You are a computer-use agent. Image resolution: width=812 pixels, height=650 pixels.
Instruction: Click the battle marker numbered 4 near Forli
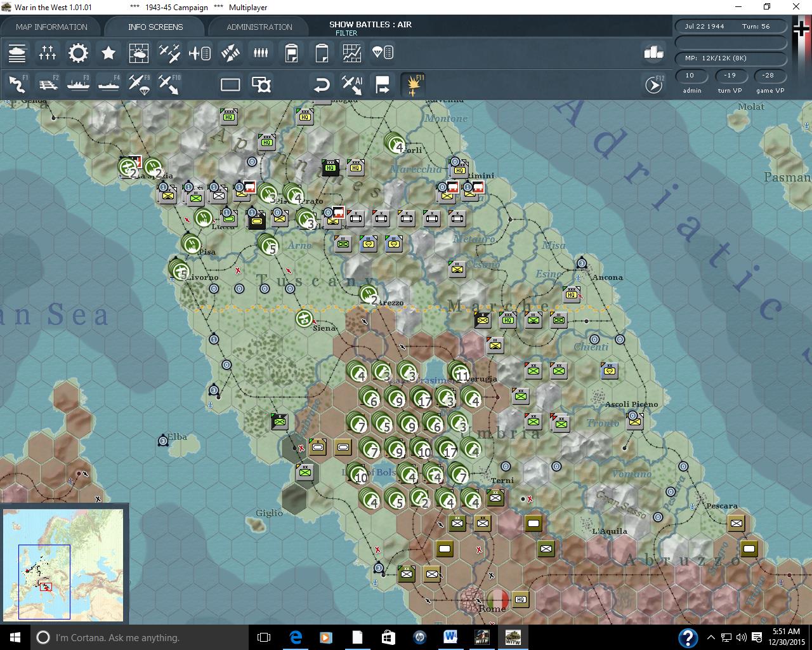point(395,143)
